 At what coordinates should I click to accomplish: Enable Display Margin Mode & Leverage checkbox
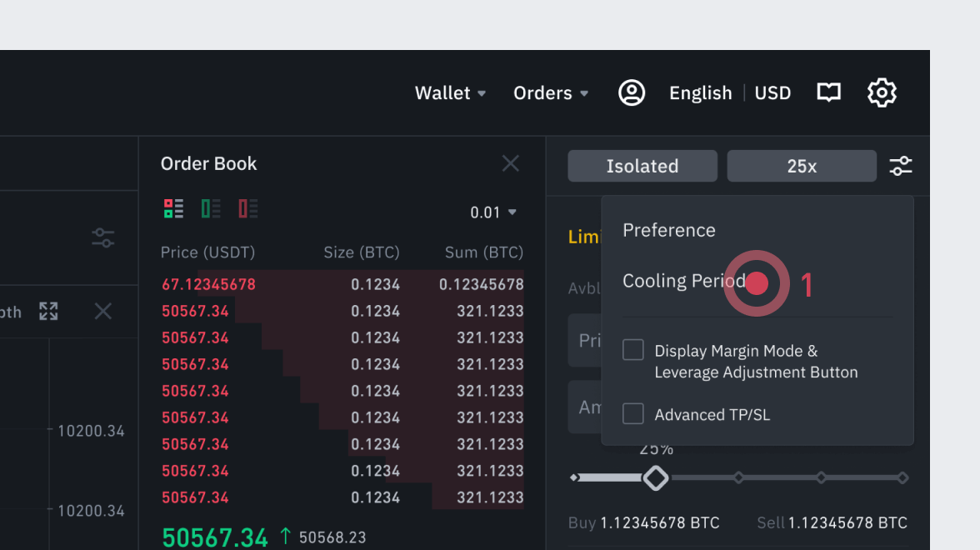(633, 350)
